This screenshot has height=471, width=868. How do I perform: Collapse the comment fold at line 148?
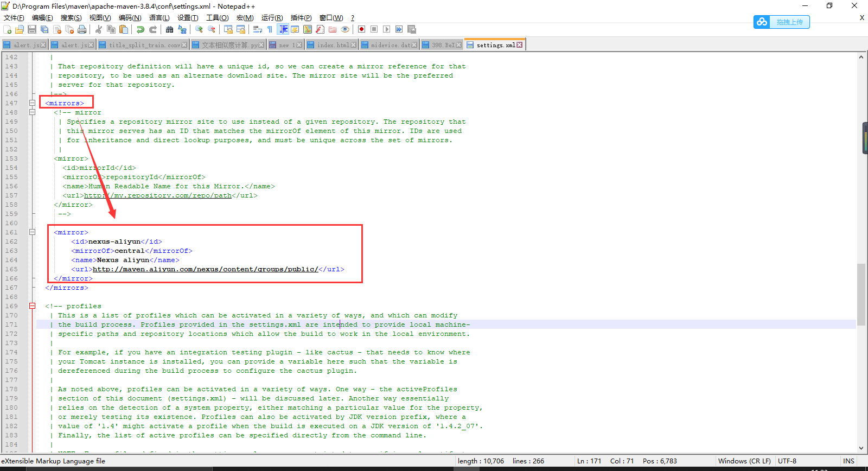coord(32,112)
